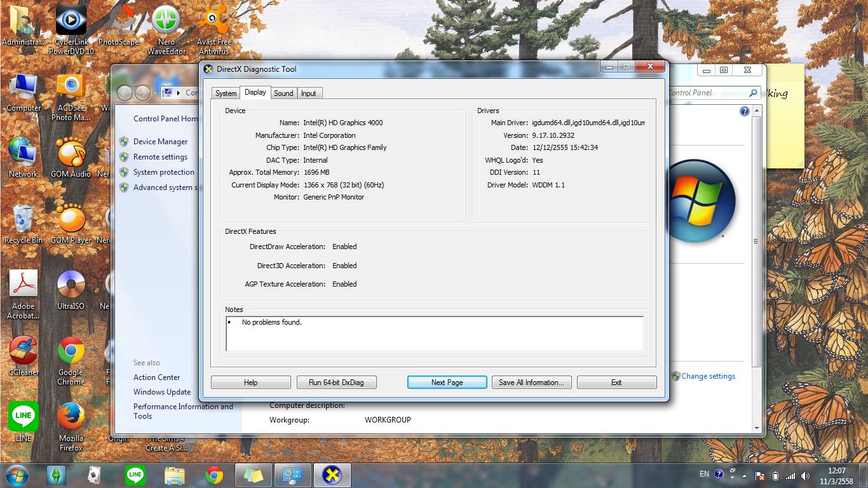Select Mozilla Firefox desktop icon
The image size is (868, 488).
[x=71, y=426]
